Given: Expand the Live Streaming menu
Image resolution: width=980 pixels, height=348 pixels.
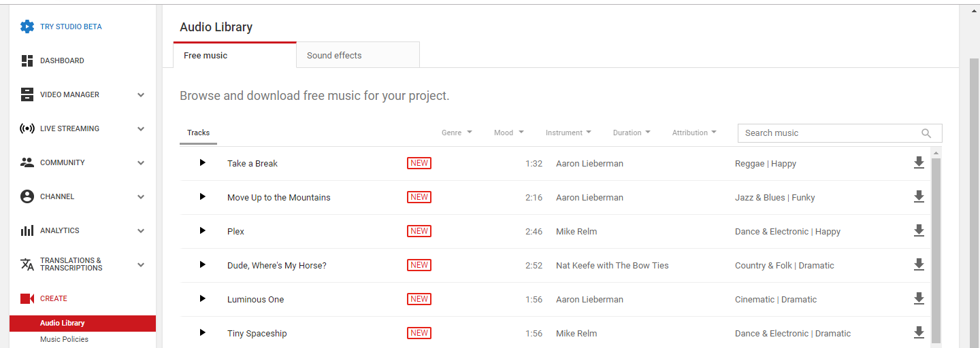Looking at the screenshot, I should tap(141, 128).
